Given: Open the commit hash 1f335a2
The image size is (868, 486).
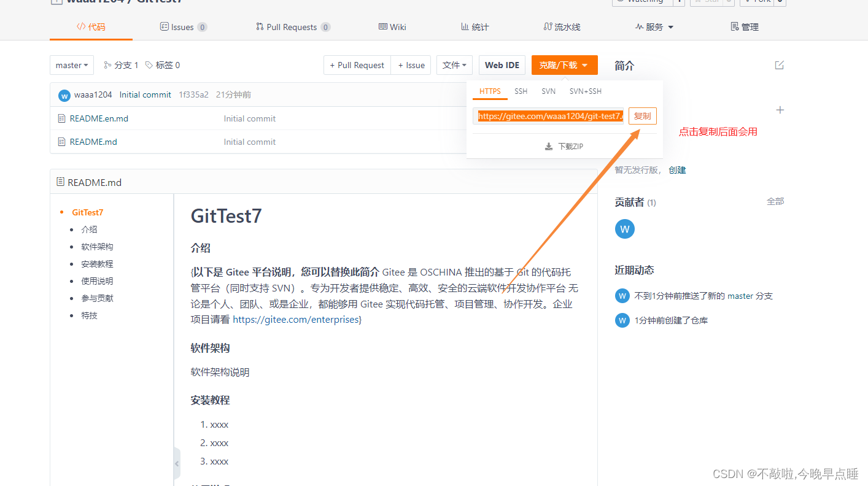Looking at the screenshot, I should [193, 94].
